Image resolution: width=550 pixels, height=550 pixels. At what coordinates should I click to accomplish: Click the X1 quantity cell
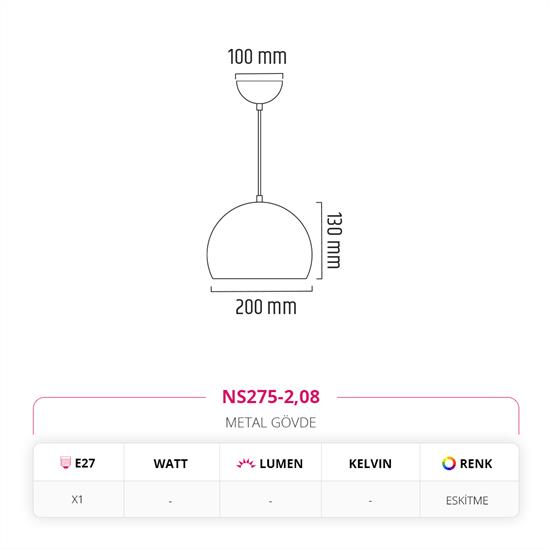(x=77, y=499)
